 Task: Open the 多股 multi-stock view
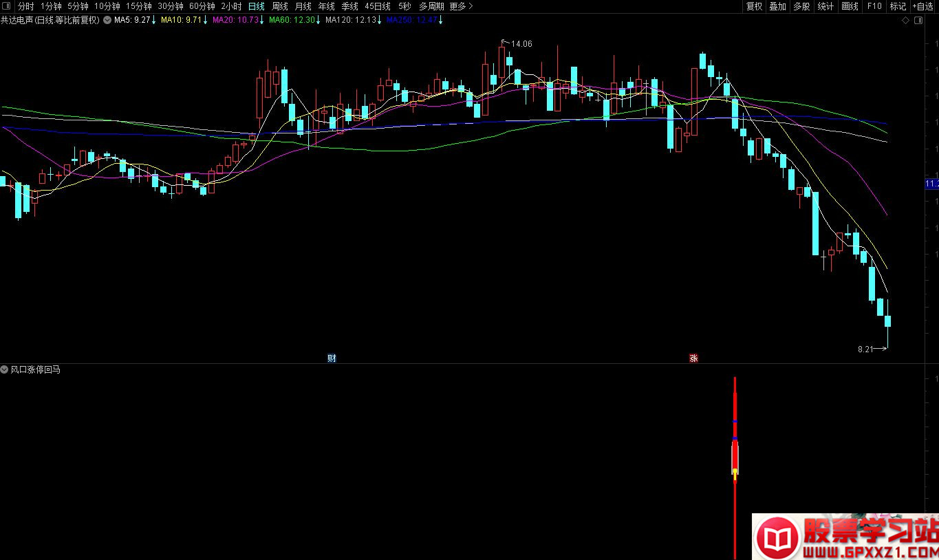coord(801,6)
